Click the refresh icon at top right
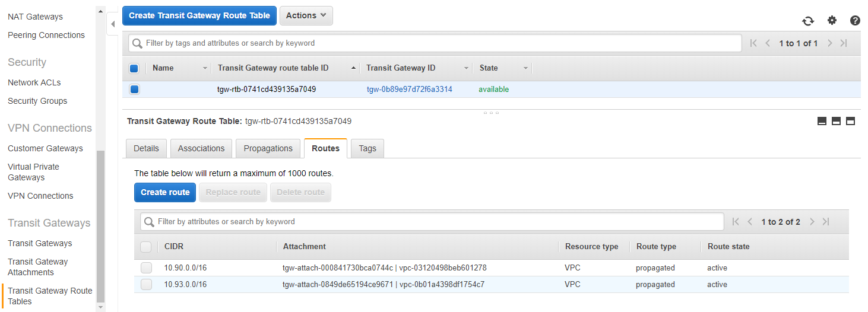This screenshot has width=868, height=312. 808,21
